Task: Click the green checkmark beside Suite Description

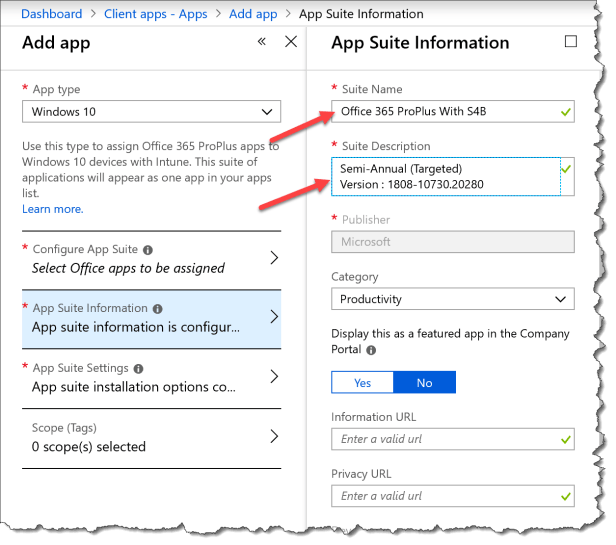Action: (566, 169)
